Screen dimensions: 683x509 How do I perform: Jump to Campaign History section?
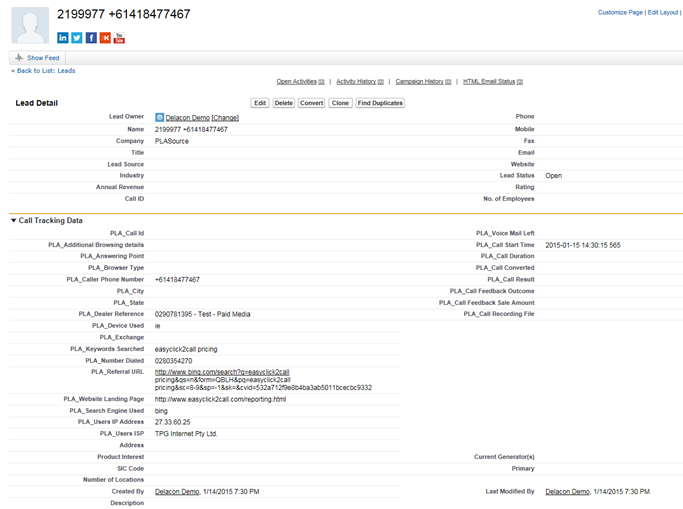click(x=423, y=81)
